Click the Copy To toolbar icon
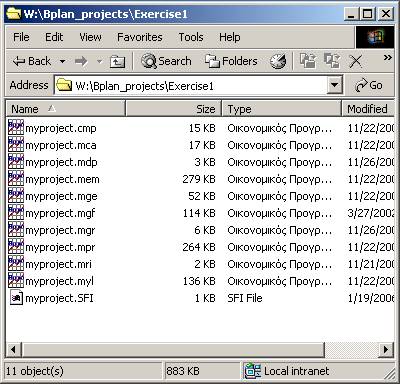400x384 pixels. pos(332,61)
